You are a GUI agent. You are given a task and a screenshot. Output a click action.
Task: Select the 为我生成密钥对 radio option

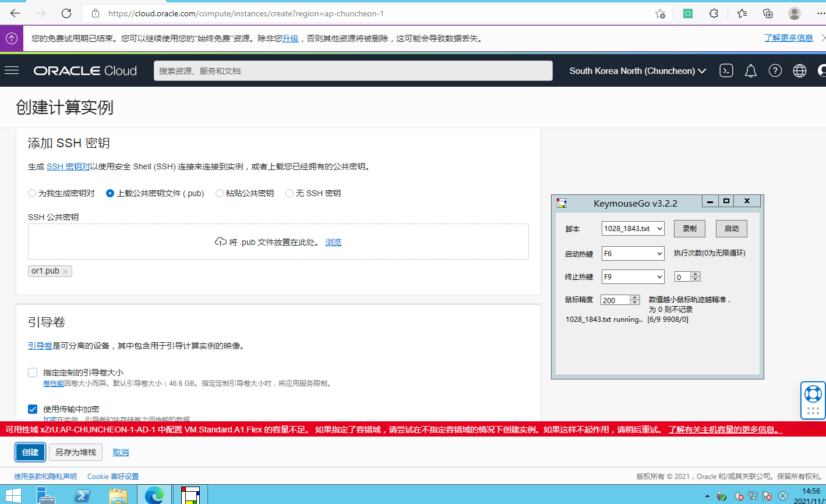tap(32, 193)
